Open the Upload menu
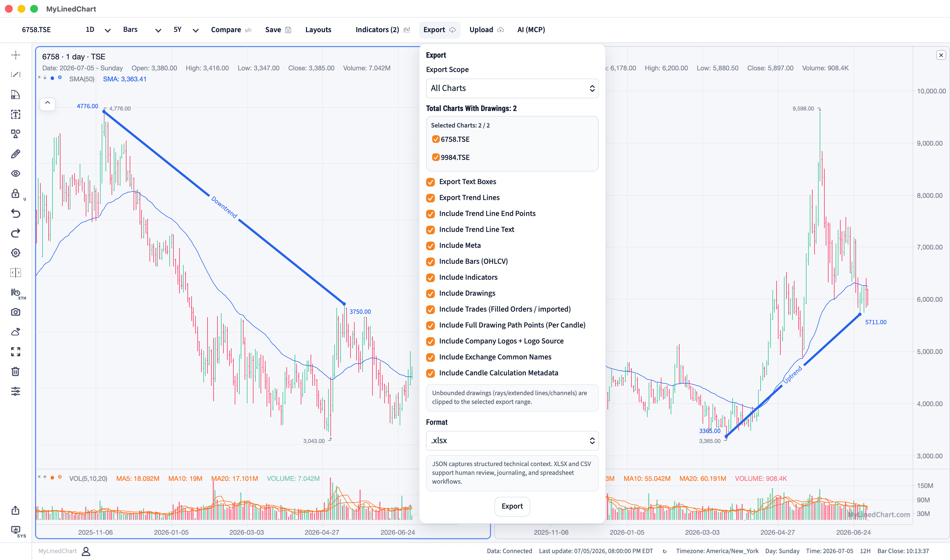Viewport: 950px width, 560px height. (x=487, y=30)
